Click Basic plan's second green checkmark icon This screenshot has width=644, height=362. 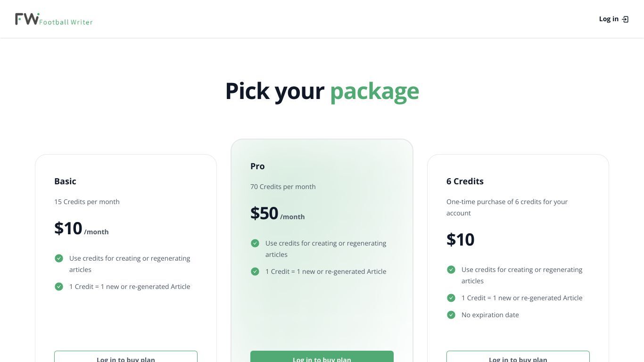(x=59, y=287)
